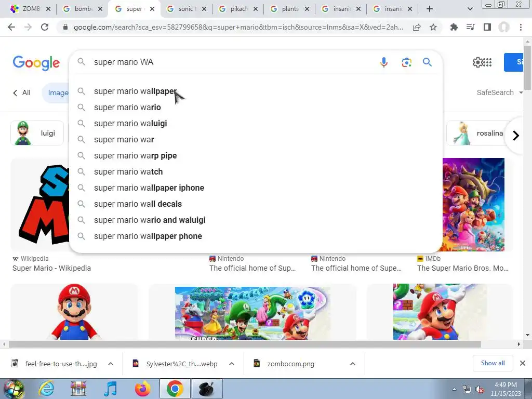Expand the SafeSearch dropdown
The width and height of the screenshot is (532, 399).
[x=499, y=92]
